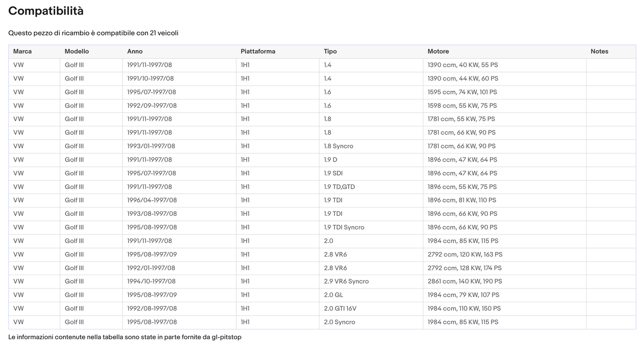Click the 21 veicoli compatibility text
The height and width of the screenshot is (349, 644).
tap(164, 33)
